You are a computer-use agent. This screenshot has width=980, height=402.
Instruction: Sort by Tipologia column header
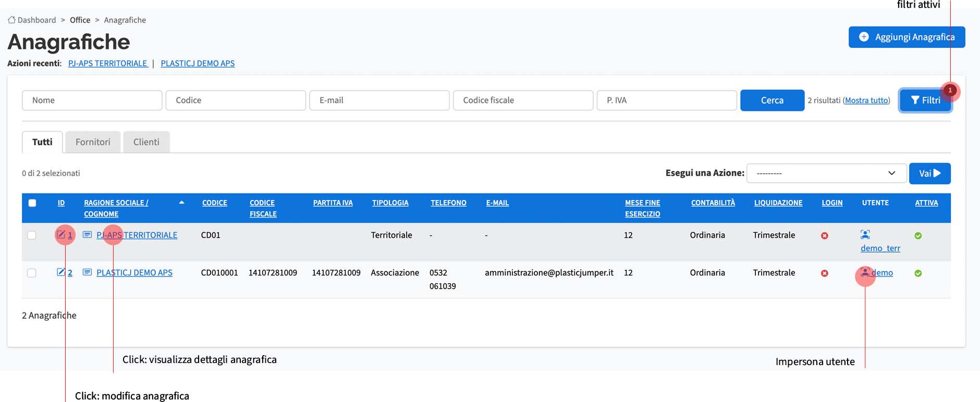point(390,203)
